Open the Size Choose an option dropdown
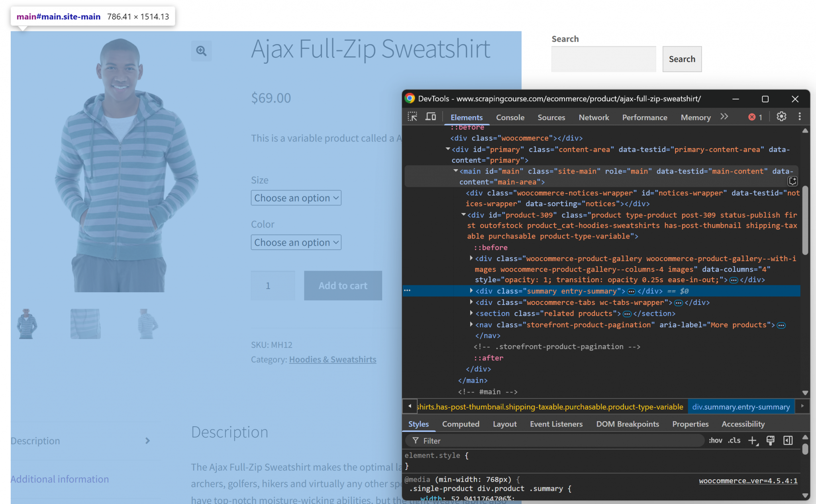 click(296, 197)
